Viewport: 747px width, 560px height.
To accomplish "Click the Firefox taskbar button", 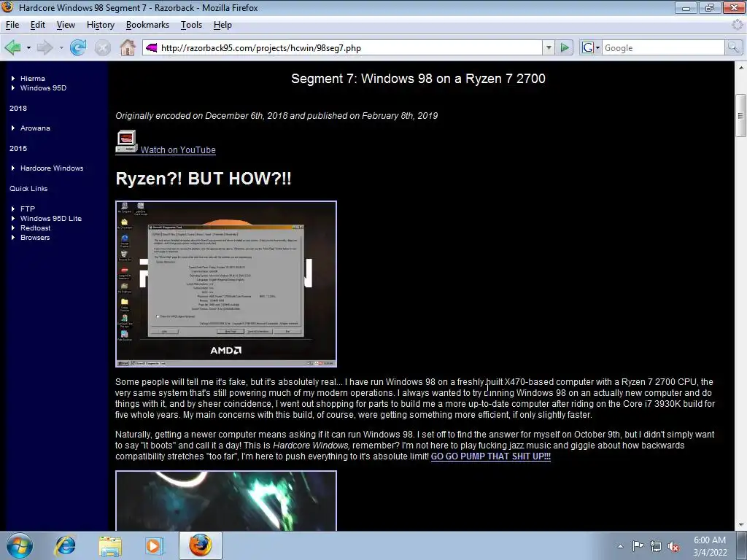I will click(x=201, y=545).
